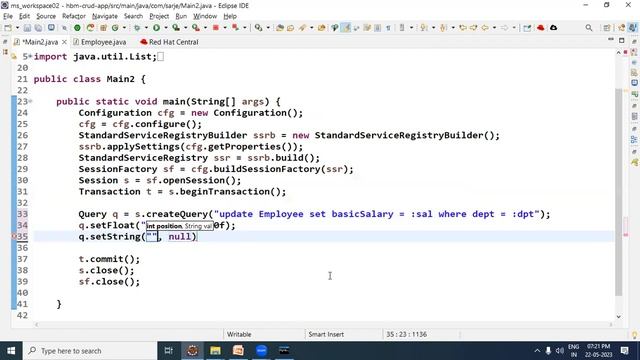Click the Save toolbar icon
The height and width of the screenshot is (360, 640).
27,28
